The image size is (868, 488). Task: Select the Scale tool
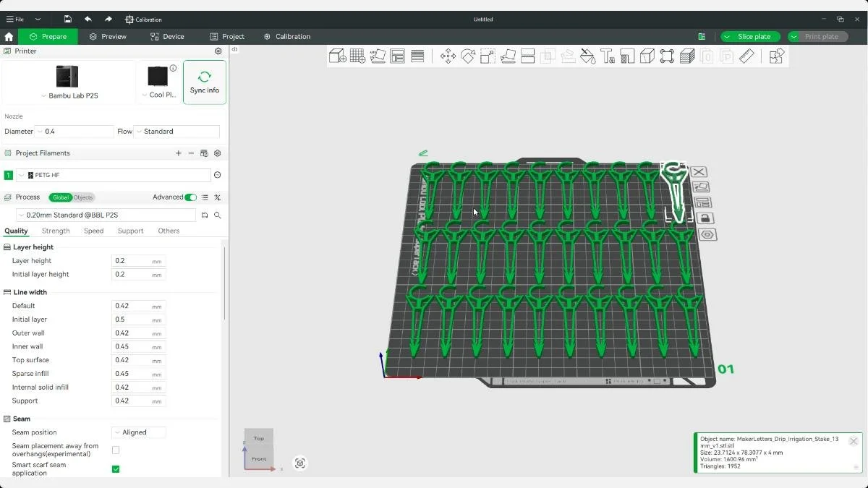pyautogui.click(x=488, y=56)
